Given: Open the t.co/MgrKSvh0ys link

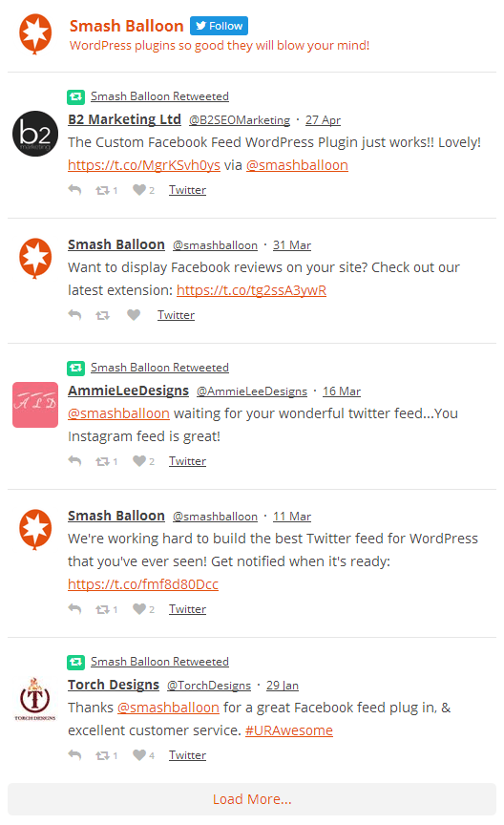Looking at the screenshot, I should (x=144, y=165).
